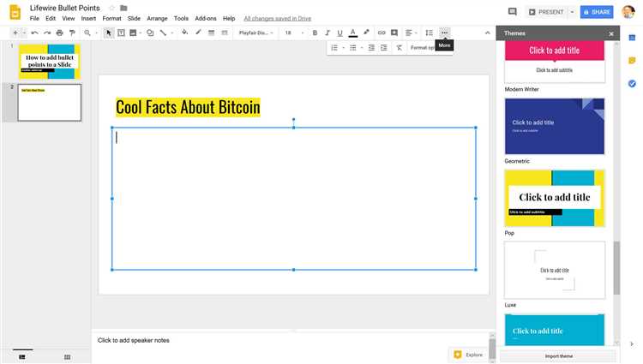Collapse the menus with the chevron

click(487, 33)
